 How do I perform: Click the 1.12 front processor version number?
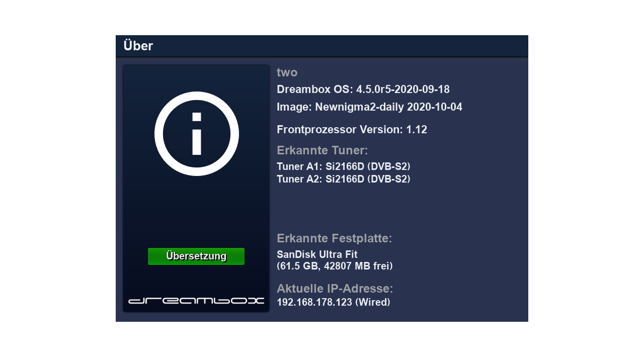click(417, 130)
